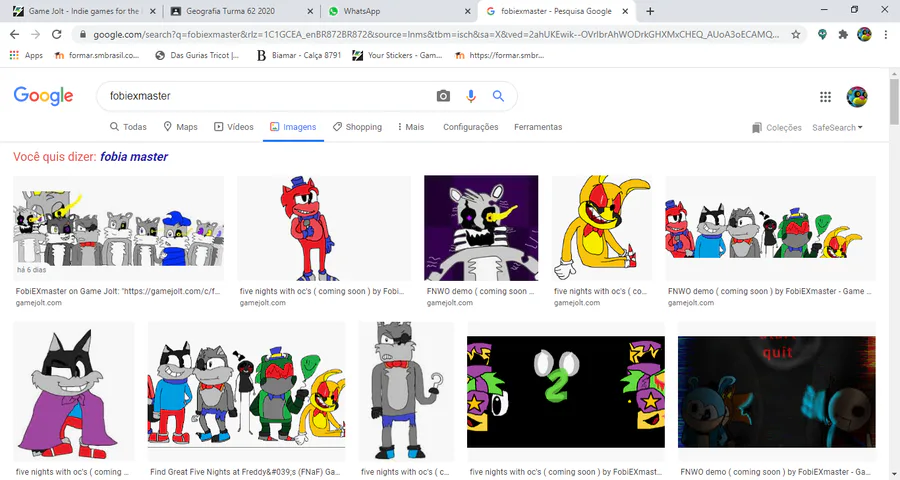Switch to Todas results tab

[128, 127]
